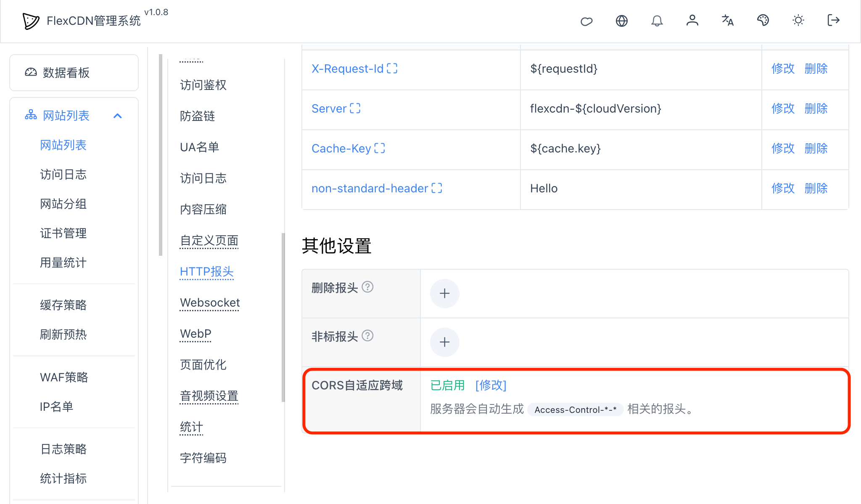Click the theme palette icon
Viewport: 861px width, 504px height.
tap(763, 21)
